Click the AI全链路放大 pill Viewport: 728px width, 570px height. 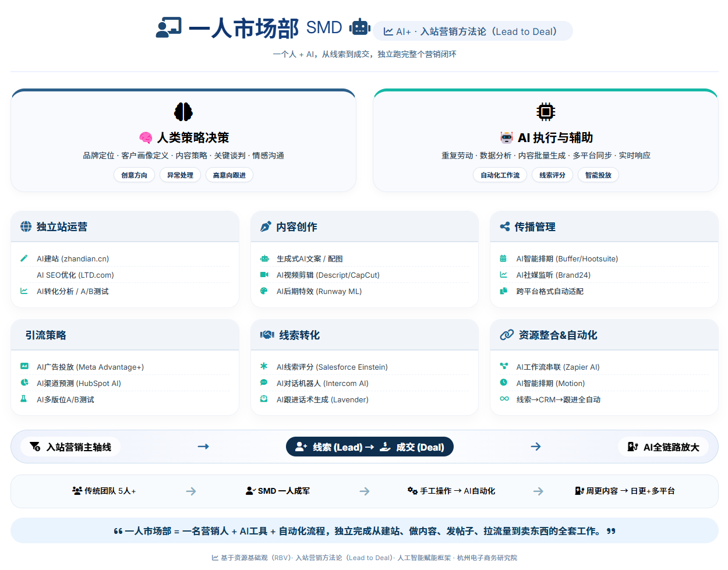[x=663, y=447]
